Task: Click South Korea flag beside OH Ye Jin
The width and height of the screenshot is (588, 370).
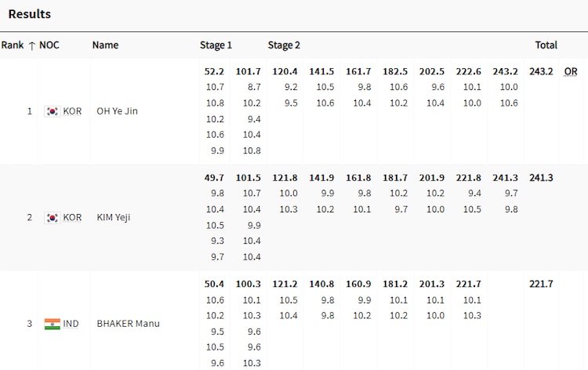Action: pyautogui.click(x=53, y=111)
